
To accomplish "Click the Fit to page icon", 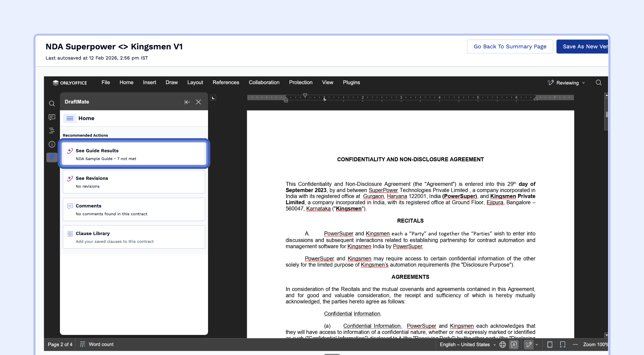I will coord(550,344).
